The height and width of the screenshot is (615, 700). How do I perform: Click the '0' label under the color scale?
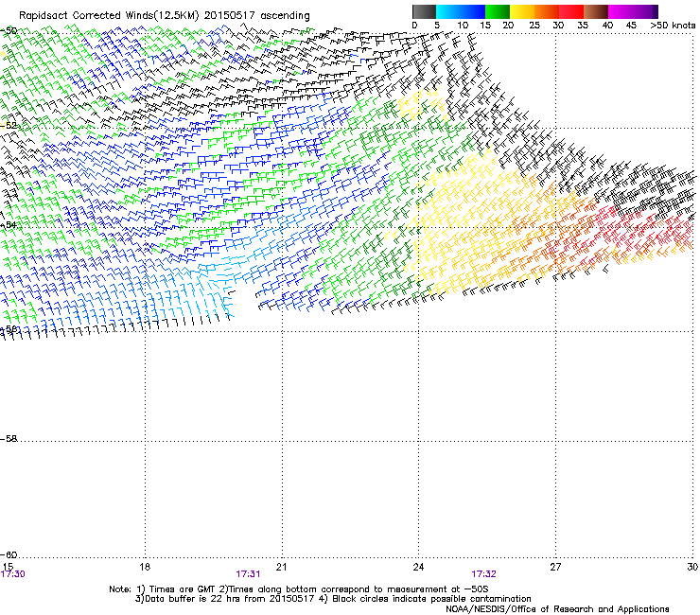414,26
